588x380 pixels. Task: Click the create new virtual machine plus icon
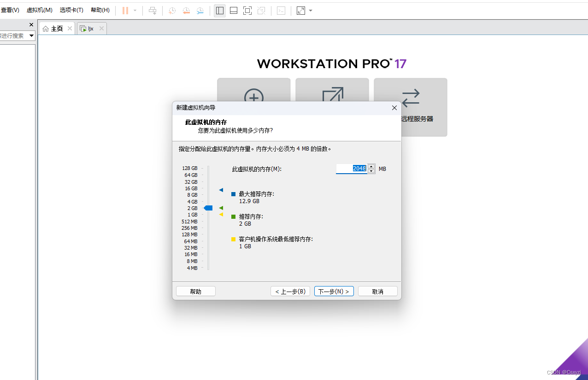(254, 98)
